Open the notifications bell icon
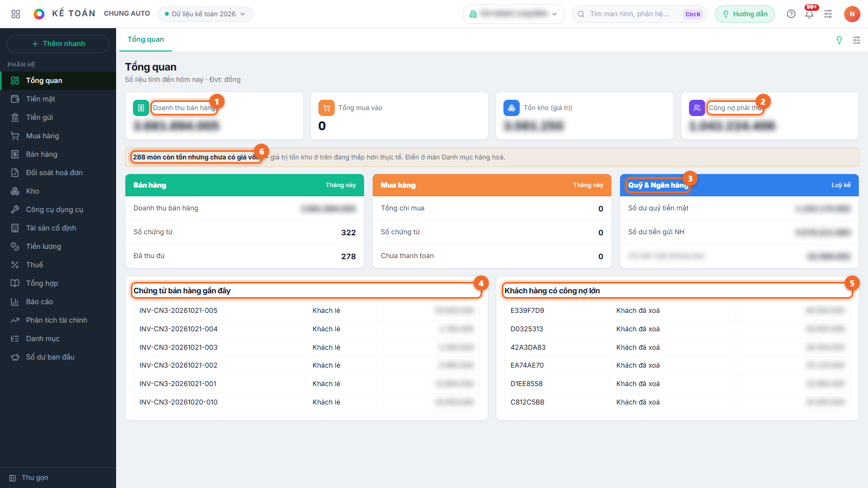 [x=809, y=14]
